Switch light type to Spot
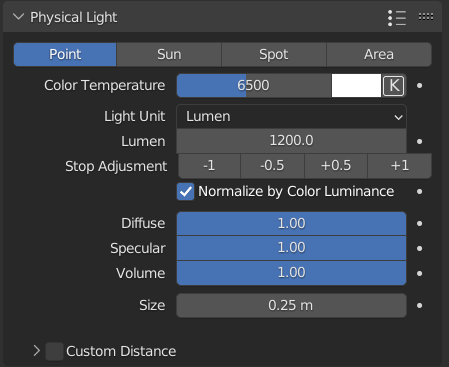Image resolution: width=449 pixels, height=367 pixels. [274, 54]
